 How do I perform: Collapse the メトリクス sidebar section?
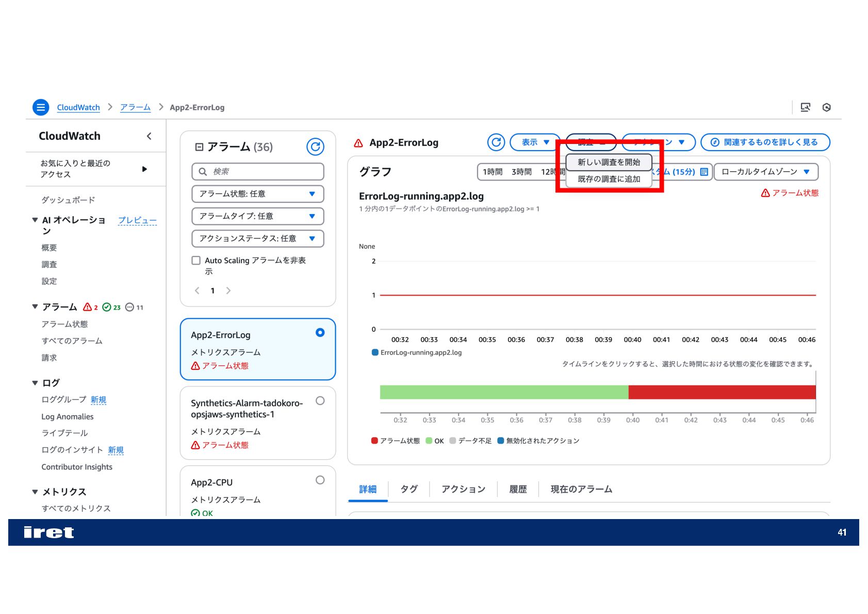tap(35, 492)
